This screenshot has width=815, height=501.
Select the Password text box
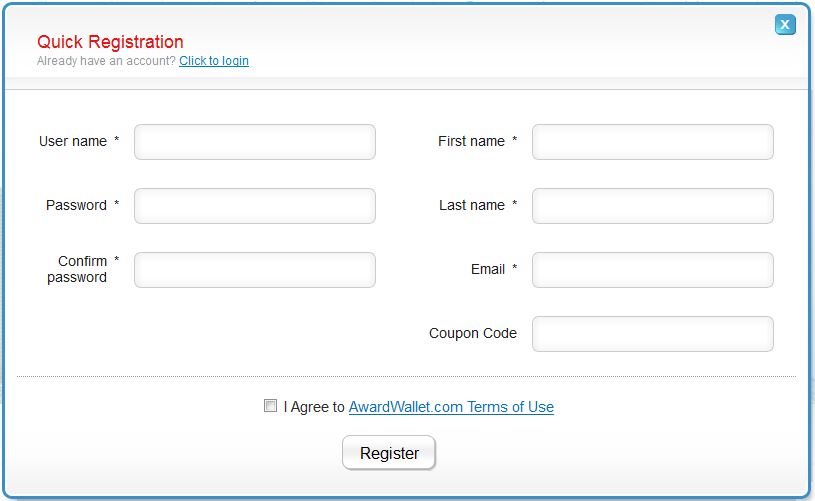(x=255, y=206)
